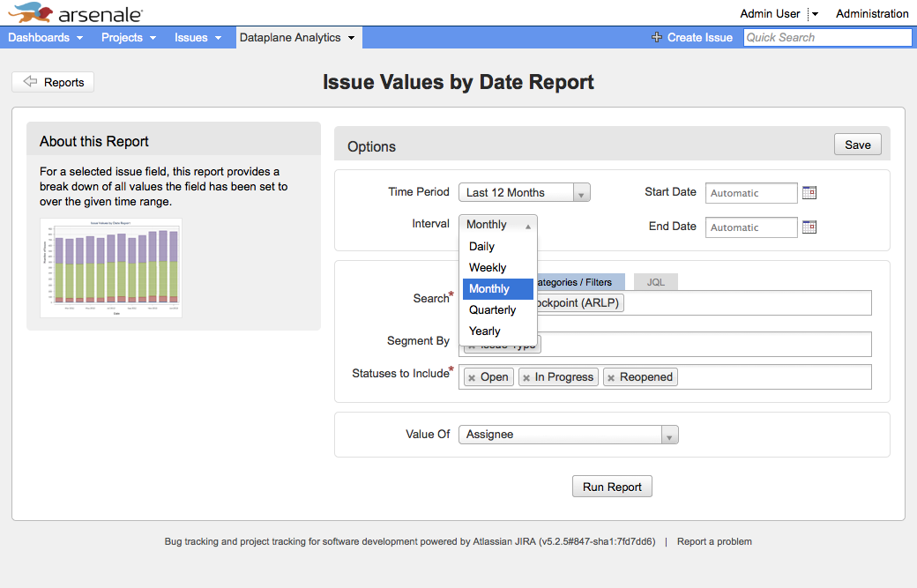The image size is (917, 588).
Task: Expand the Dashboards menu
Action: coord(46,37)
